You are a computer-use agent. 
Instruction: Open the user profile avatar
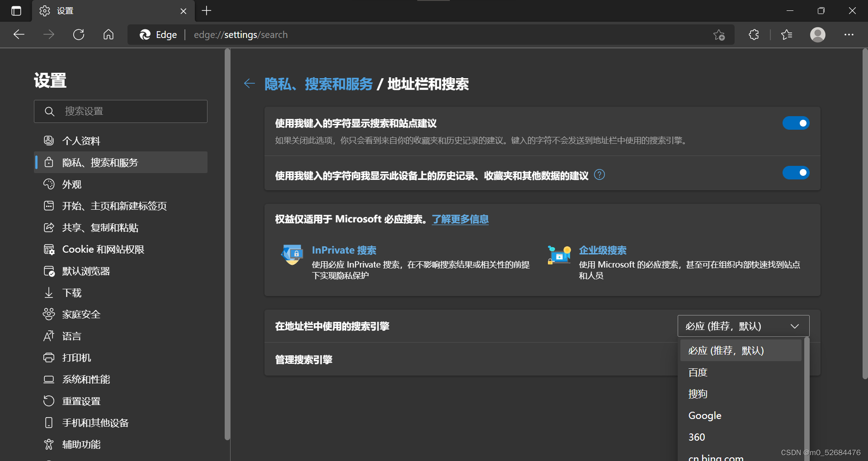pos(818,35)
